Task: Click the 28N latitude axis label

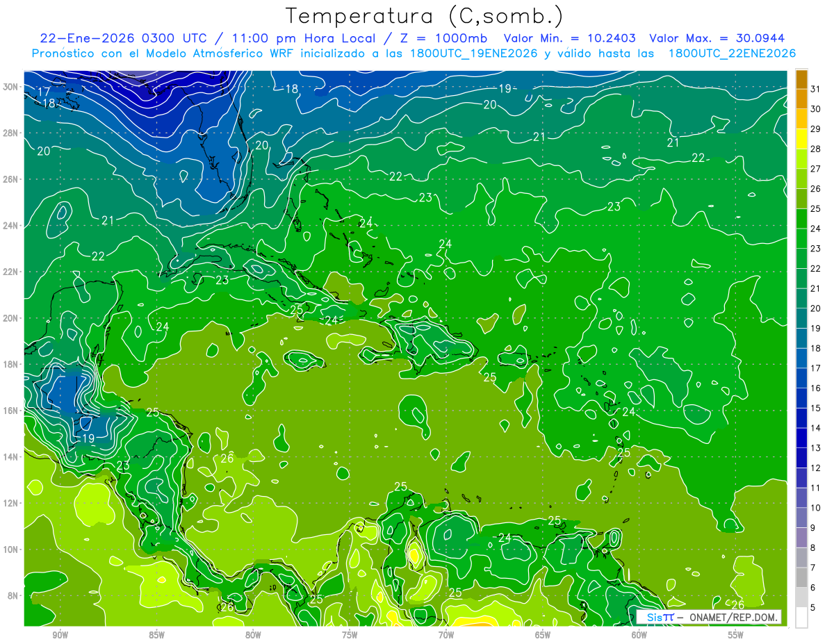Action: (x=11, y=133)
